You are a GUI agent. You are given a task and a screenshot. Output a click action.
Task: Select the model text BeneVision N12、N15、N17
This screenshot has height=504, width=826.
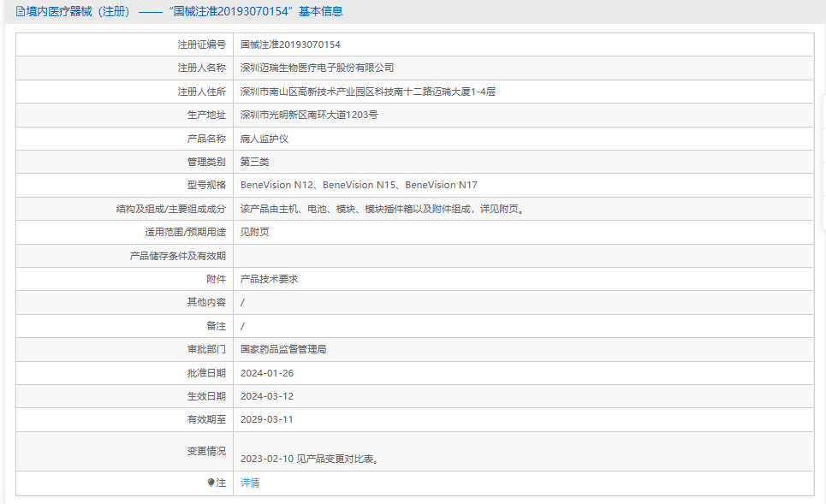pos(359,185)
